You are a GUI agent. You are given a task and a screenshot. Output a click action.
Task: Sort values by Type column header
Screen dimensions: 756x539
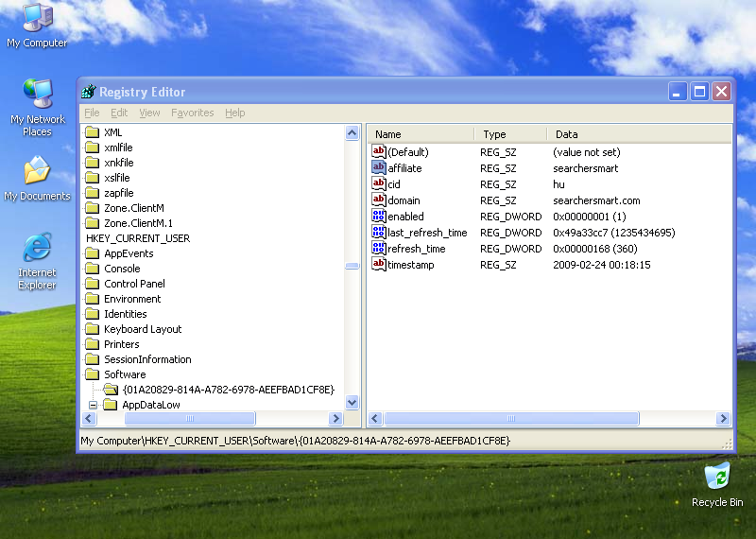(511, 134)
